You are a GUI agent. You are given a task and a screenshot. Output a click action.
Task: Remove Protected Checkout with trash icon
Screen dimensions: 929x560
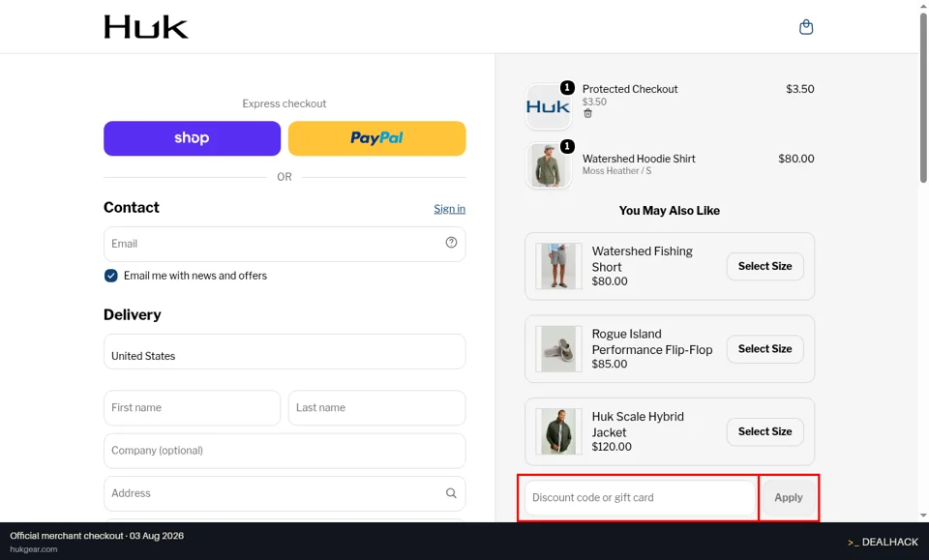pos(587,114)
